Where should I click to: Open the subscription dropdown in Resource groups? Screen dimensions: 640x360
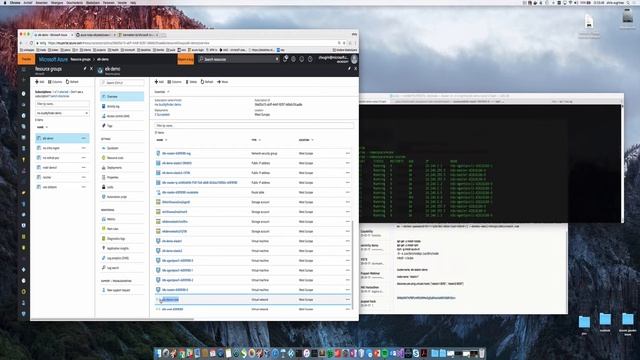[62, 113]
